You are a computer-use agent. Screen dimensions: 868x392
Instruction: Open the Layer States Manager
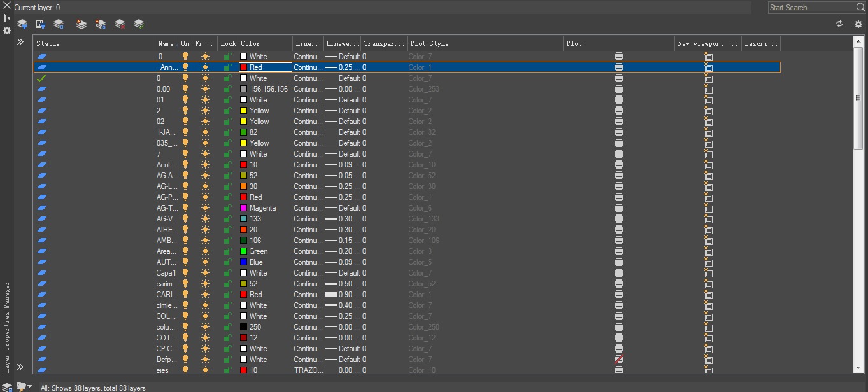click(x=59, y=24)
